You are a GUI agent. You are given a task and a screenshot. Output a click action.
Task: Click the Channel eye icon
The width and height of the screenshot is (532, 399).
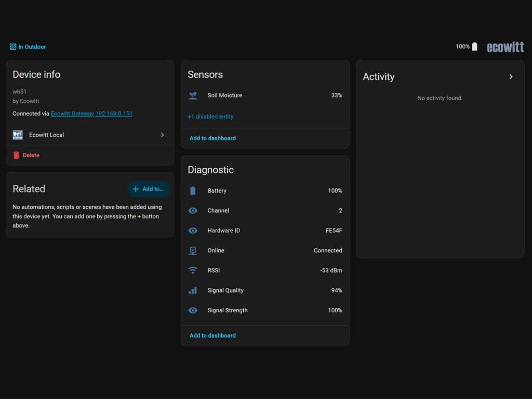pyautogui.click(x=193, y=211)
